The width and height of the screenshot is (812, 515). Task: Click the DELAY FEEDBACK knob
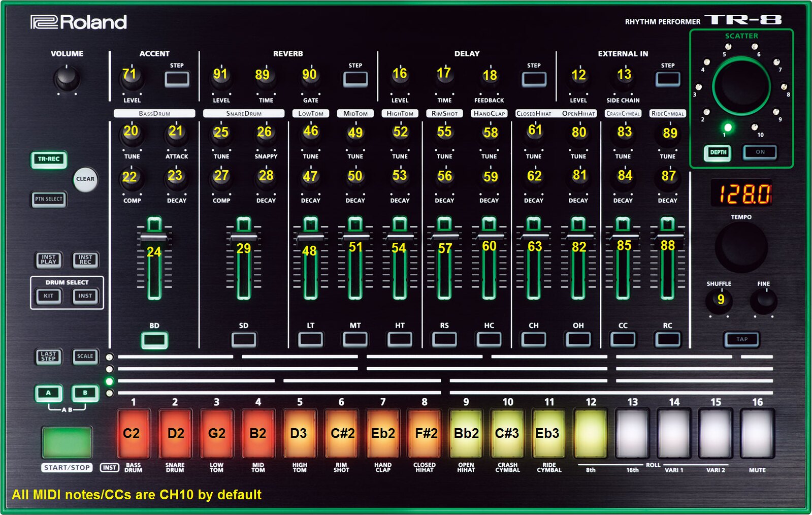489,77
